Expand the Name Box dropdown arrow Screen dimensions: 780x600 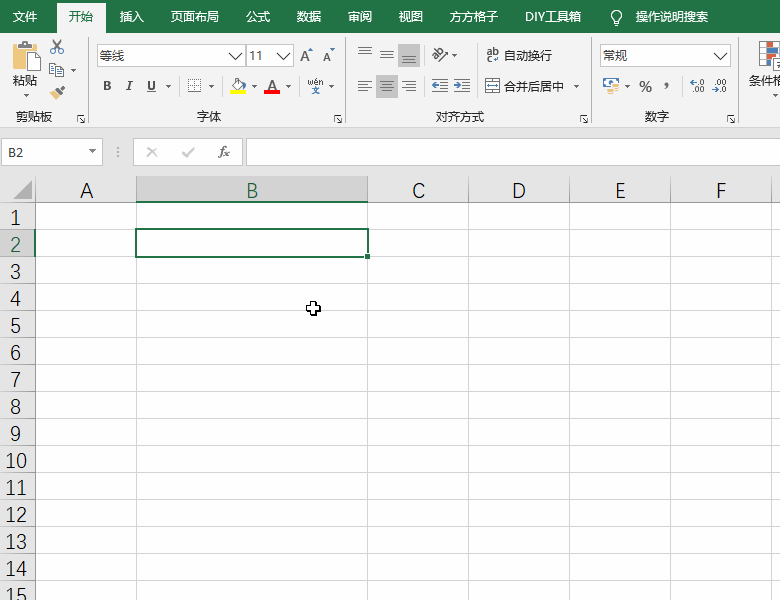pos(93,151)
